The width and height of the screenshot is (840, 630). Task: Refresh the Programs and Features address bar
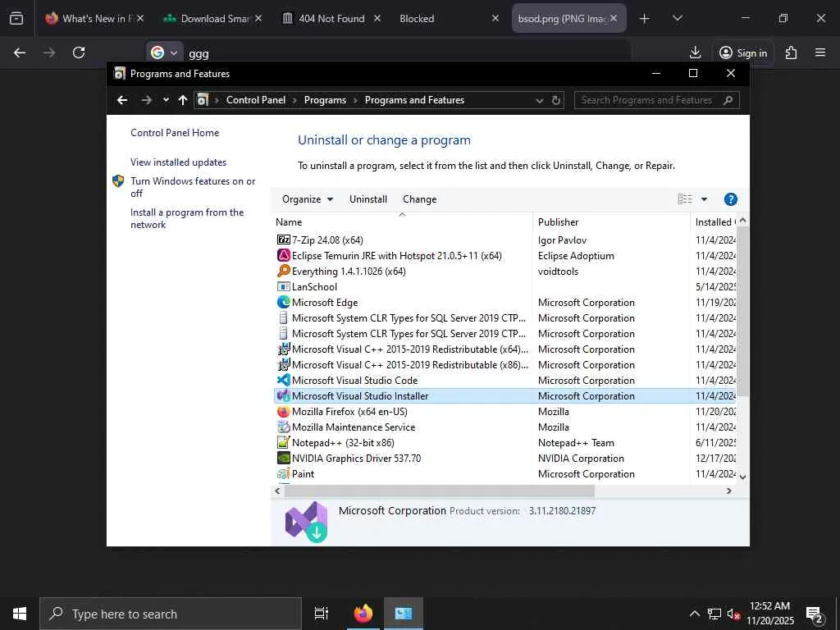pos(556,100)
